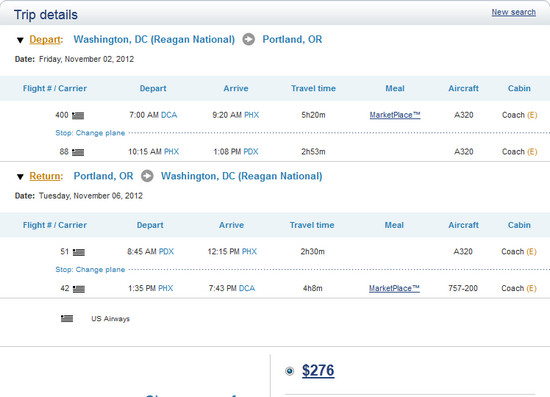
Task: Click carrier flag icon beside flight 88
Action: point(78,152)
